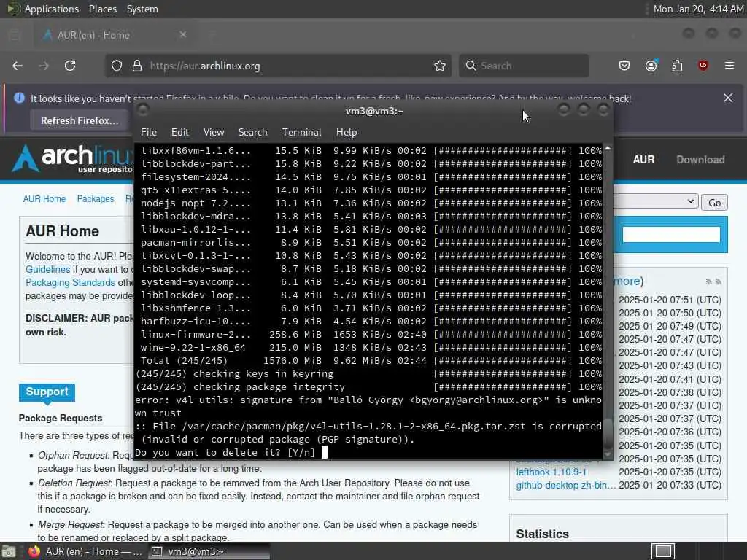Click the Guidelines link

click(x=47, y=270)
